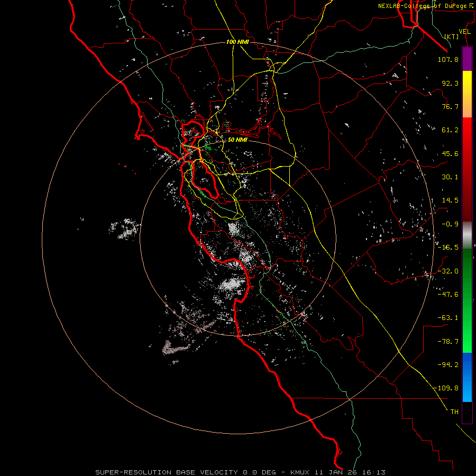
Task: Click the [KT] units label
Action: [x=452, y=36]
